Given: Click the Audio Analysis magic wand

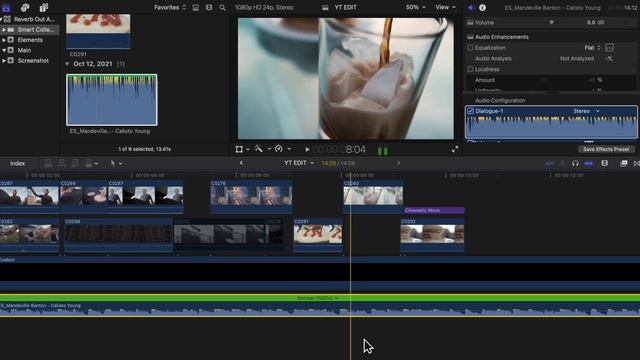Looking at the screenshot, I should [609, 59].
